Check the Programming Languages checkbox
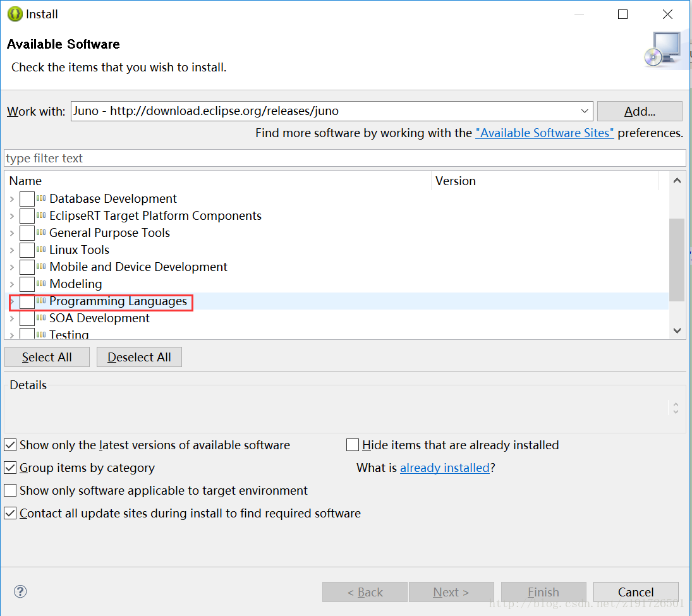The image size is (692, 616). click(x=27, y=301)
